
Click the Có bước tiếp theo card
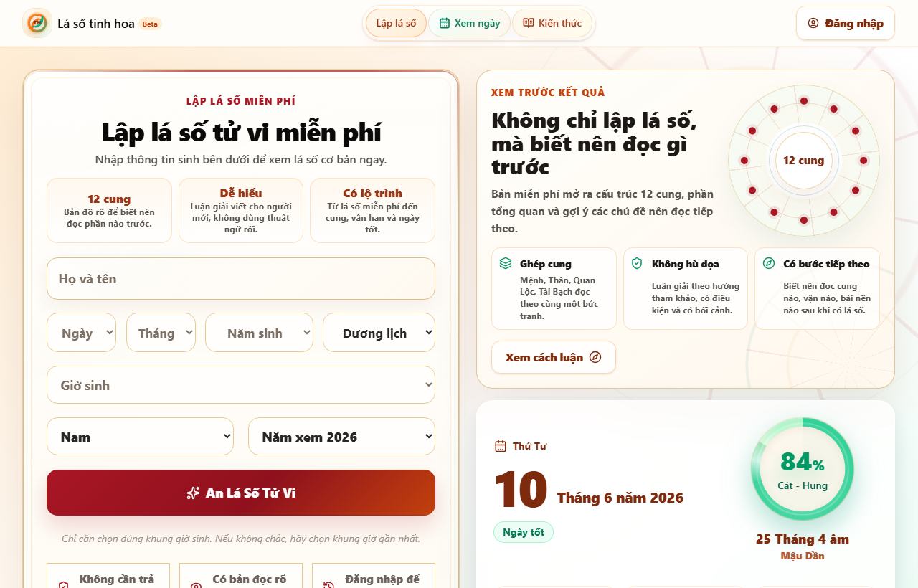click(818, 288)
